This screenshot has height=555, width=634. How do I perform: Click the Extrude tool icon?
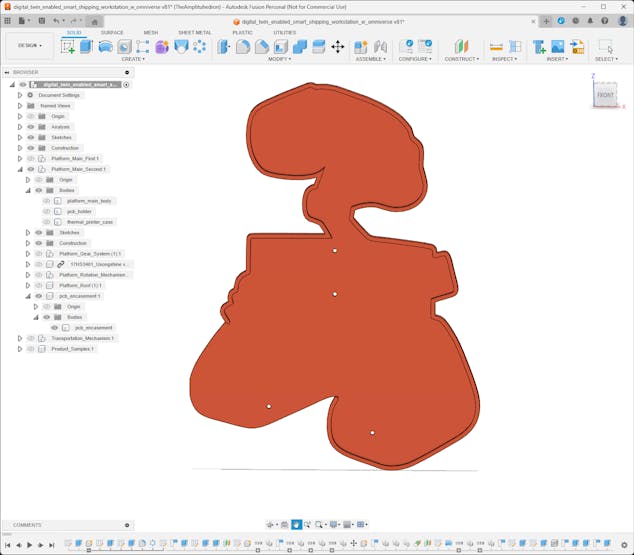point(86,47)
